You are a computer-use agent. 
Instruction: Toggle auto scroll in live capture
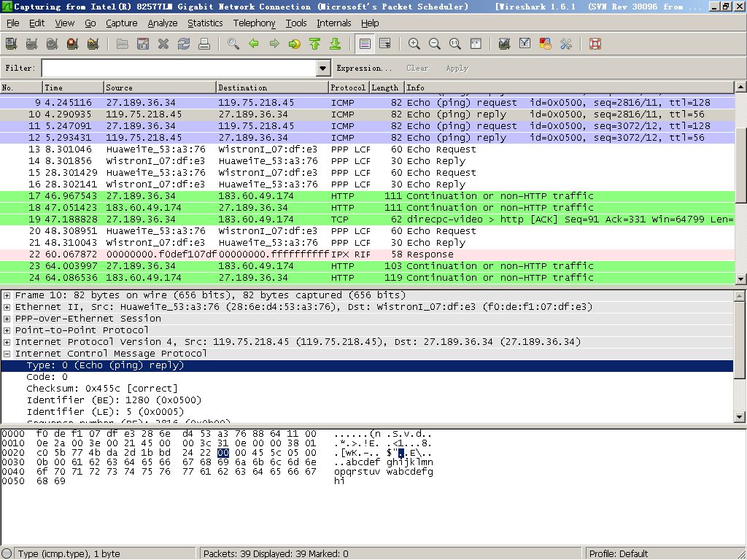pyautogui.click(x=385, y=44)
